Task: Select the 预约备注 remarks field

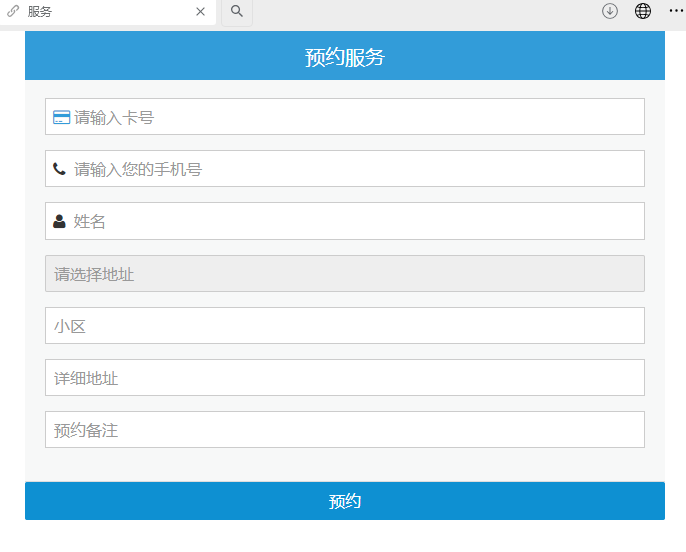Action: point(344,430)
